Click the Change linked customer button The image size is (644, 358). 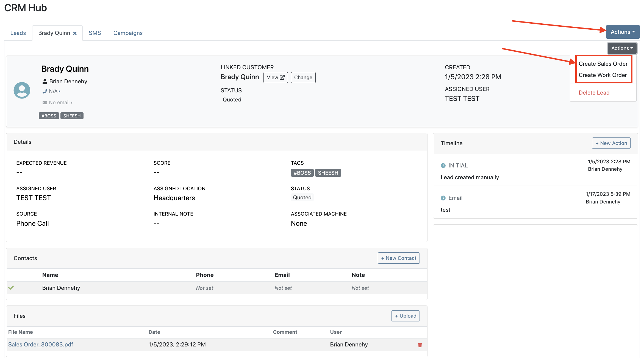click(303, 78)
